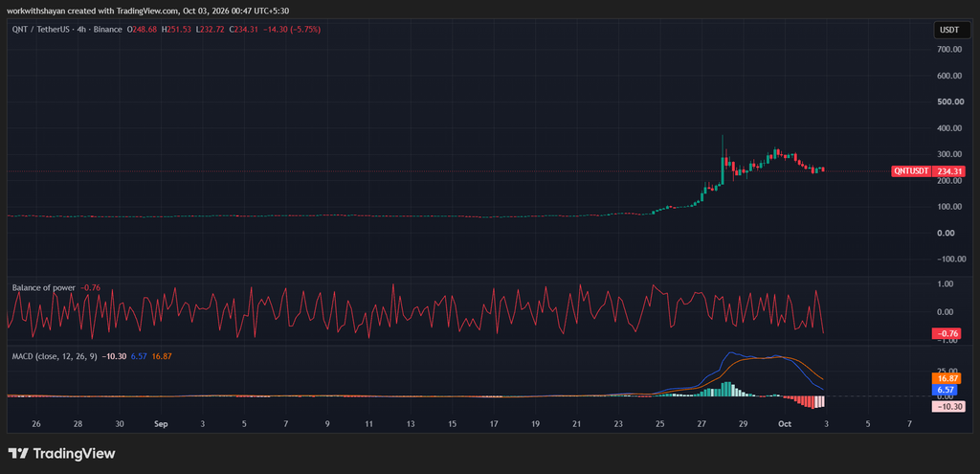
Task: Click the 700.00 price scale label
Action: coord(948,50)
